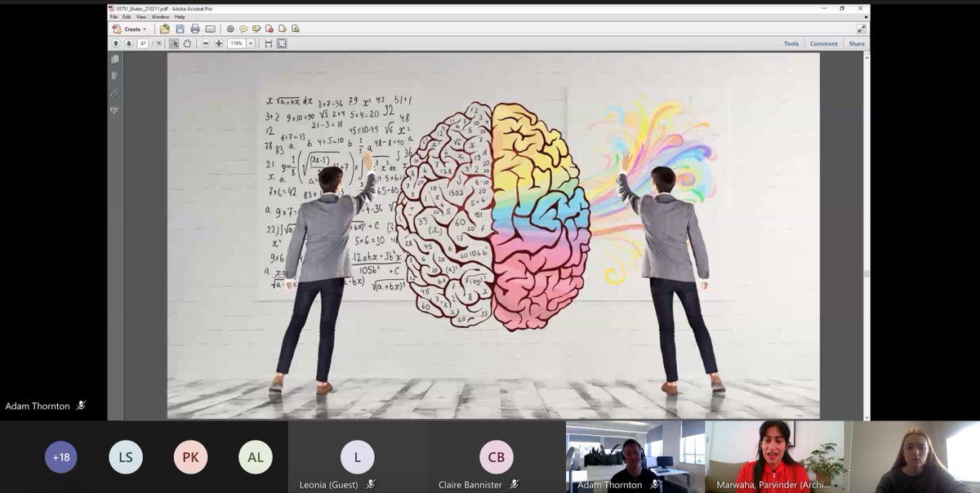Open the Share pane

point(857,43)
